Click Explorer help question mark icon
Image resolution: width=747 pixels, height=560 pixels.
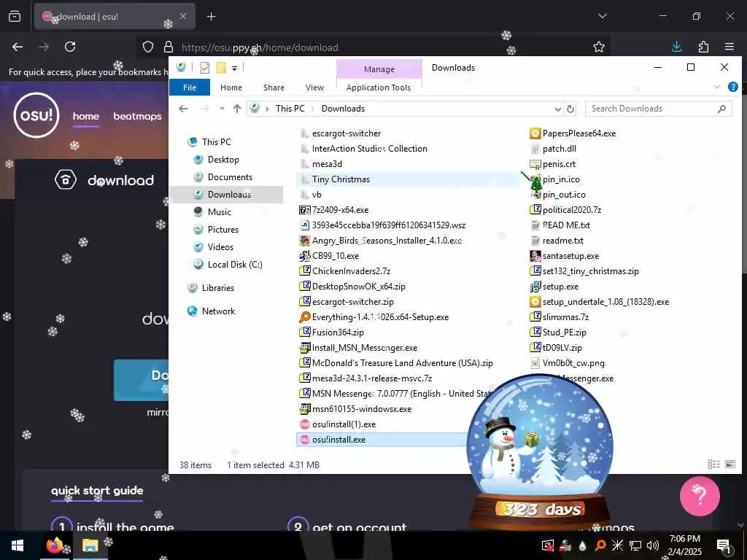point(732,87)
